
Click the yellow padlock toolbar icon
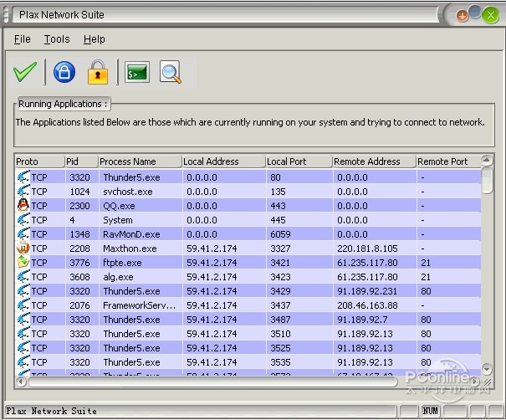[x=99, y=72]
